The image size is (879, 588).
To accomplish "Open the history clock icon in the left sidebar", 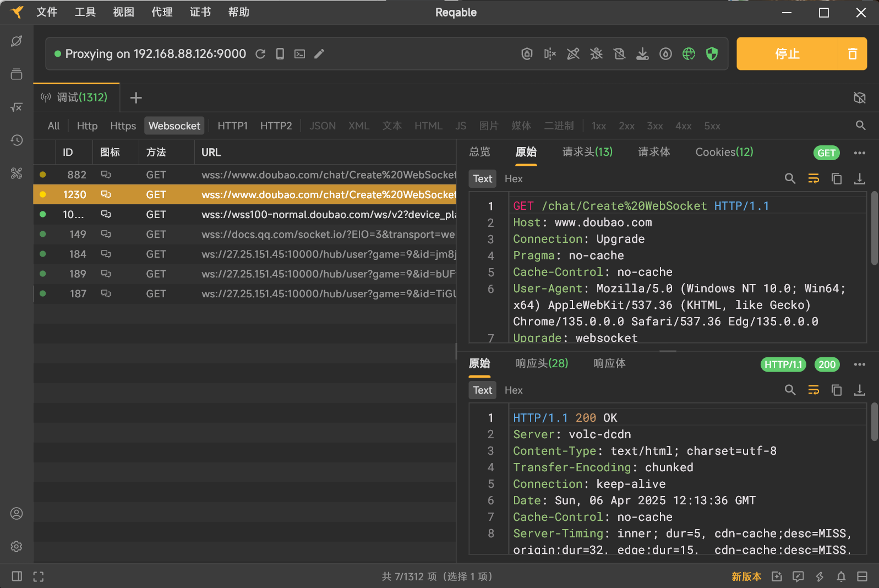I will [17, 140].
